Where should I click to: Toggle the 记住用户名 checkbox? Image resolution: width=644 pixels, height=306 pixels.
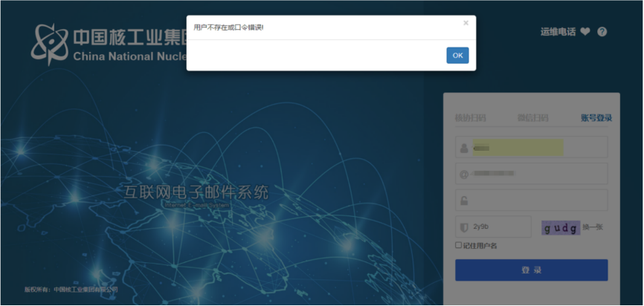[x=459, y=245]
